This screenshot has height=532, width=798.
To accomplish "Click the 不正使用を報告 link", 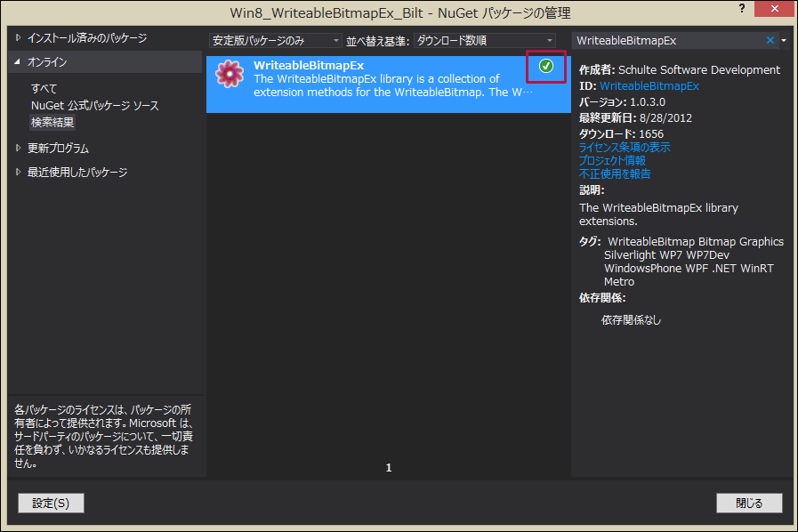I will point(615,173).
